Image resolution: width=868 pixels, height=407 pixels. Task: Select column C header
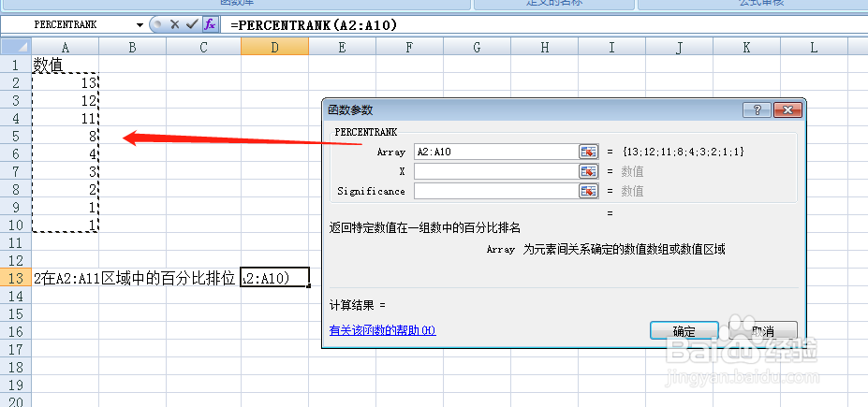[203, 47]
